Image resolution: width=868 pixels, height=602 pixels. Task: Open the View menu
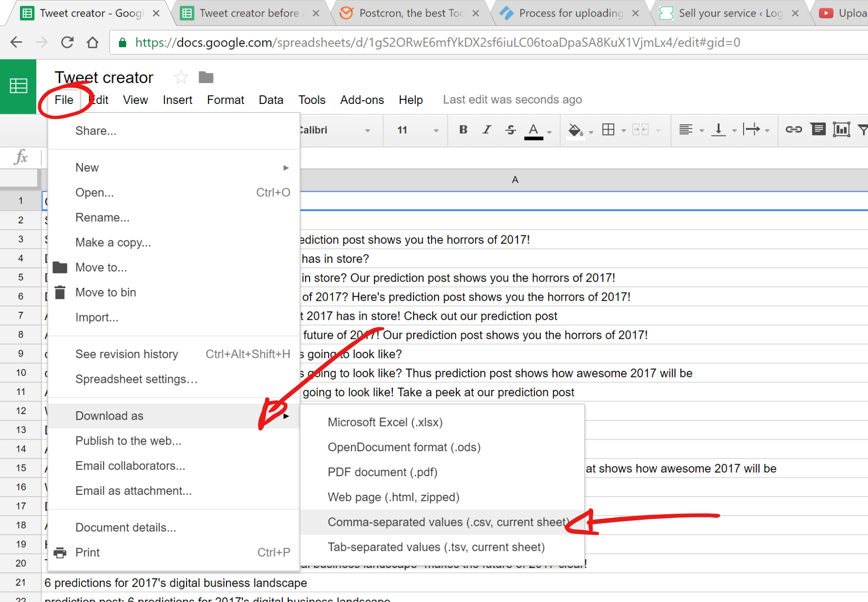135,100
